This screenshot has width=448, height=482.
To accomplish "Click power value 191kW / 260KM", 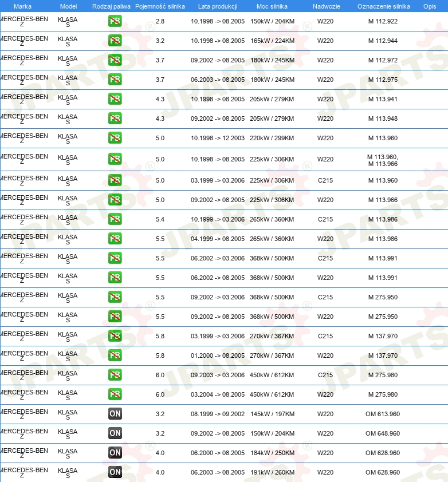I will [272, 472].
